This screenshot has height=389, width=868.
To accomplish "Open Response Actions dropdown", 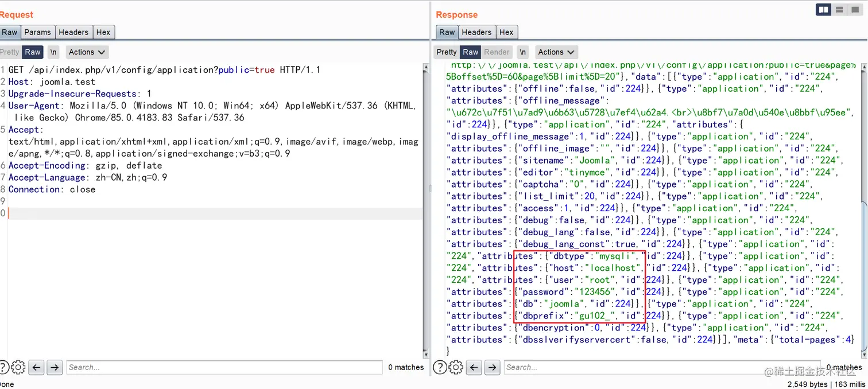I will (556, 52).
